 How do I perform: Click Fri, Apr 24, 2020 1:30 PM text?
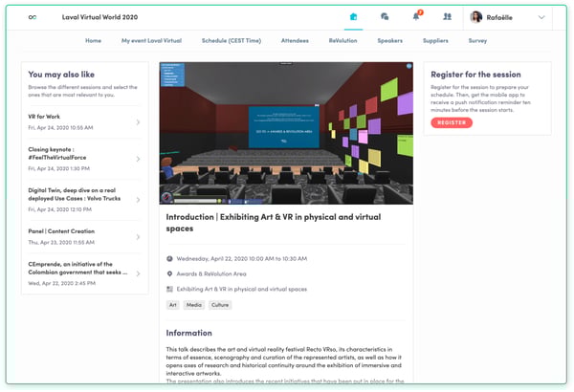pyautogui.click(x=59, y=168)
